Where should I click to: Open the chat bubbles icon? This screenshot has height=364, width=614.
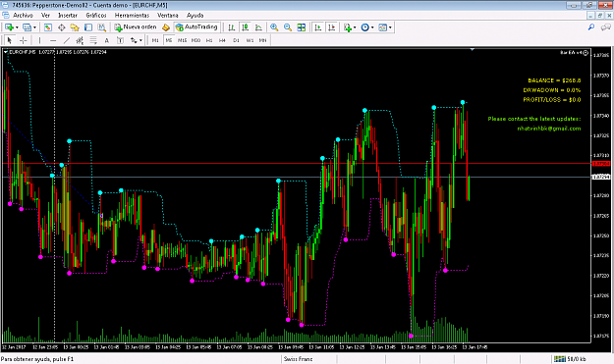click(x=606, y=26)
